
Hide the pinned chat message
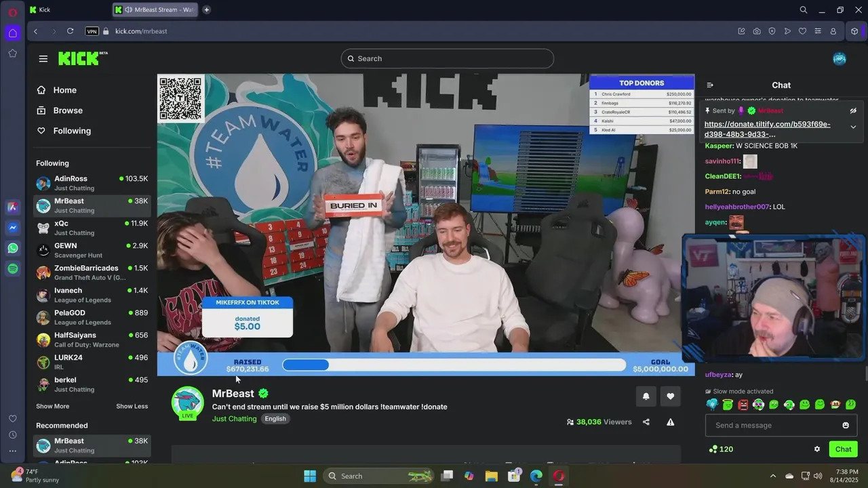click(x=853, y=110)
